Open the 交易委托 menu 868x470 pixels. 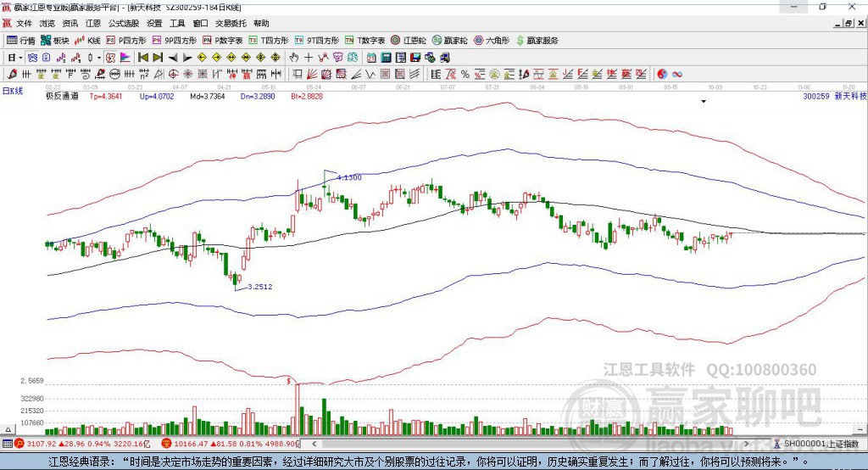tap(231, 23)
